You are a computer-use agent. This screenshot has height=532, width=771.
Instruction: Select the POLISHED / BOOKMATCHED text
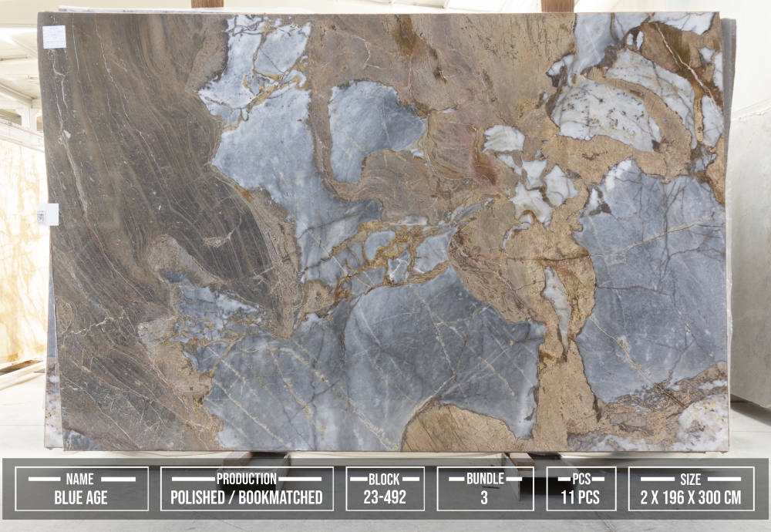[x=246, y=497]
